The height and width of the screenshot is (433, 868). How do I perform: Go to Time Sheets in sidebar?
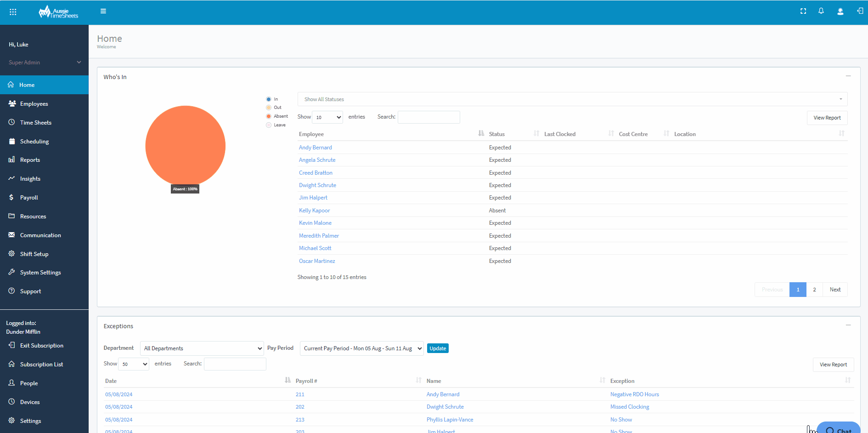pos(36,123)
